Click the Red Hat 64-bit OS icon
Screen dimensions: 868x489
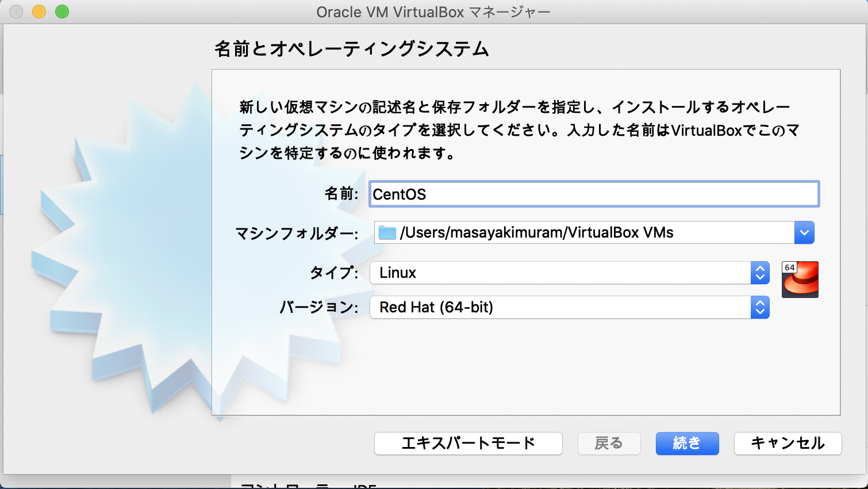[x=800, y=280]
